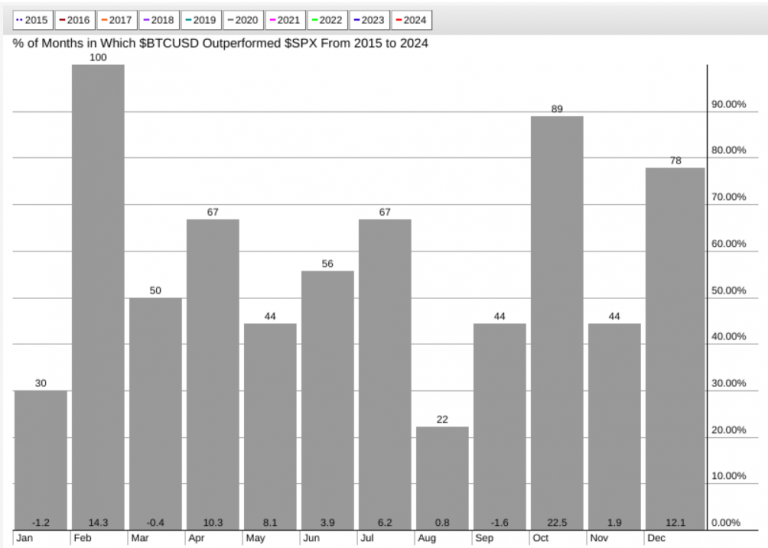The width and height of the screenshot is (768, 548).
Task: Click the Jan month axis label
Action: 24,538
